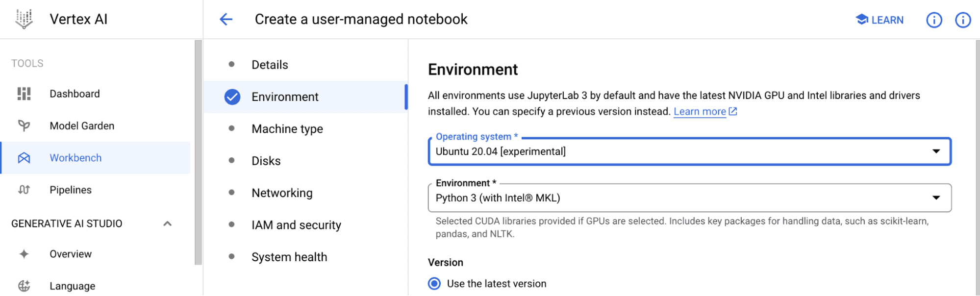
Task: Follow the Learn more link
Action: [700, 111]
